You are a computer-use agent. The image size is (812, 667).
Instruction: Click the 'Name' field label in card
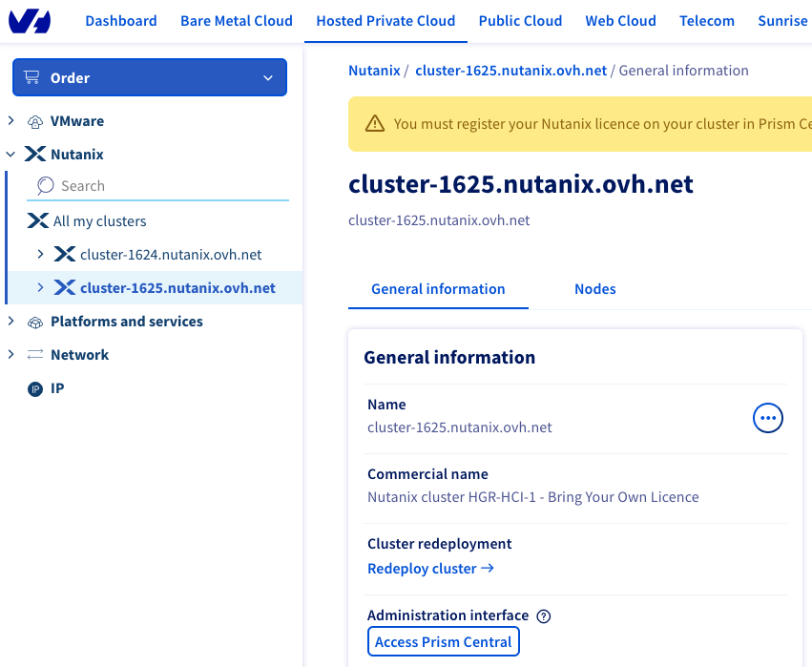click(x=386, y=405)
